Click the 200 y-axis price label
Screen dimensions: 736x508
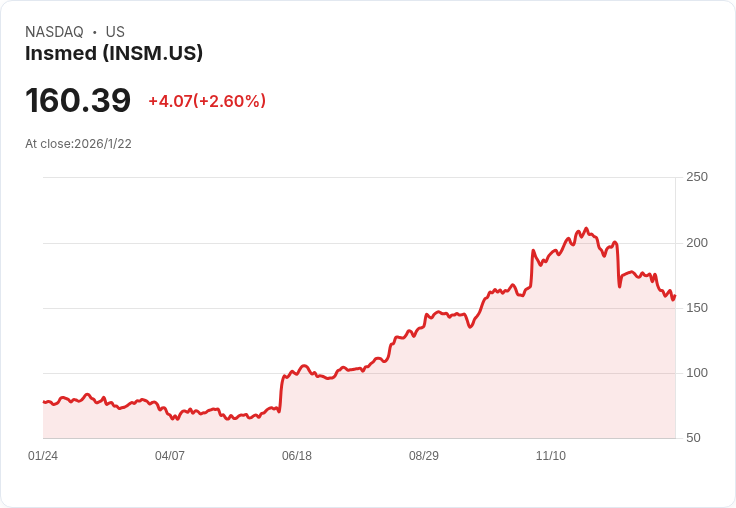tap(697, 243)
